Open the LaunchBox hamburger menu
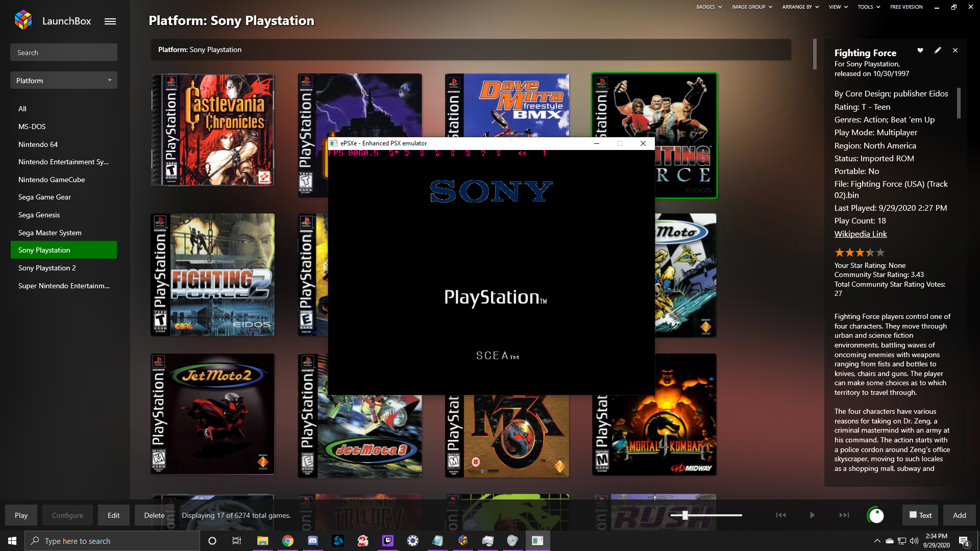This screenshot has height=551, width=980. point(110,21)
